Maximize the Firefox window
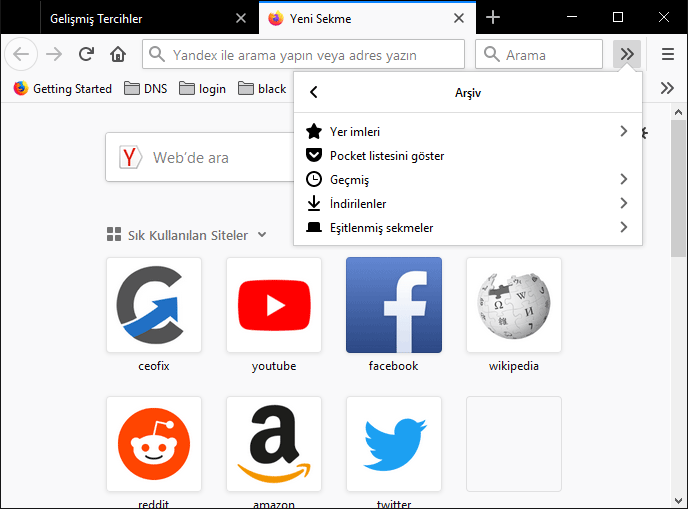 coord(618,18)
